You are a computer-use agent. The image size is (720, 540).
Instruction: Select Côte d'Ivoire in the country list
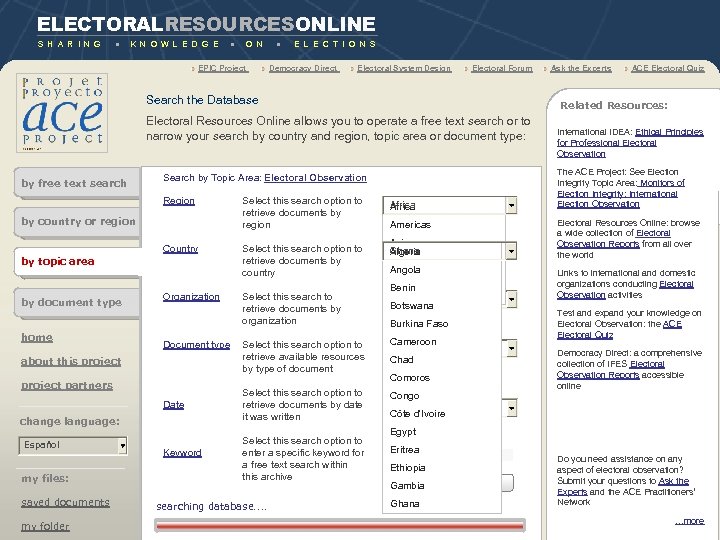[442, 414]
